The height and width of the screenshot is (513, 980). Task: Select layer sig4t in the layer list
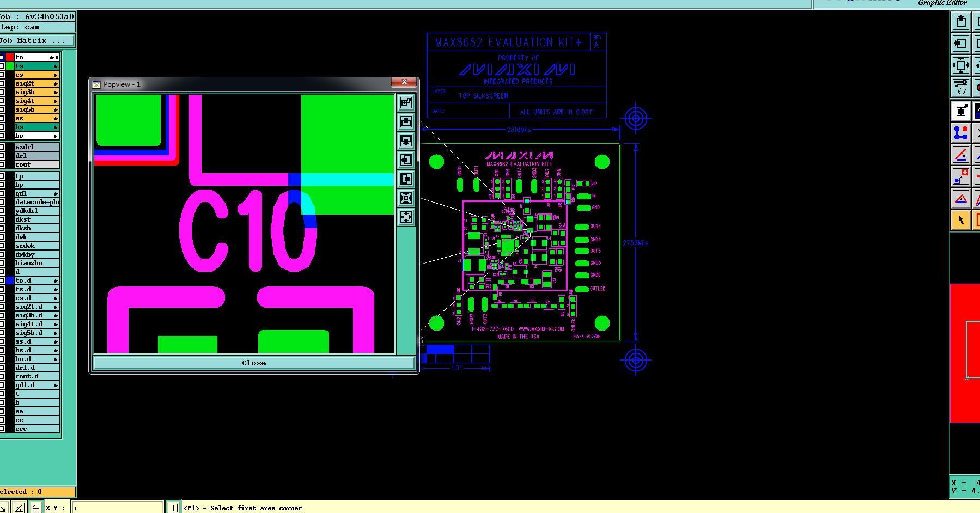[x=37, y=101]
